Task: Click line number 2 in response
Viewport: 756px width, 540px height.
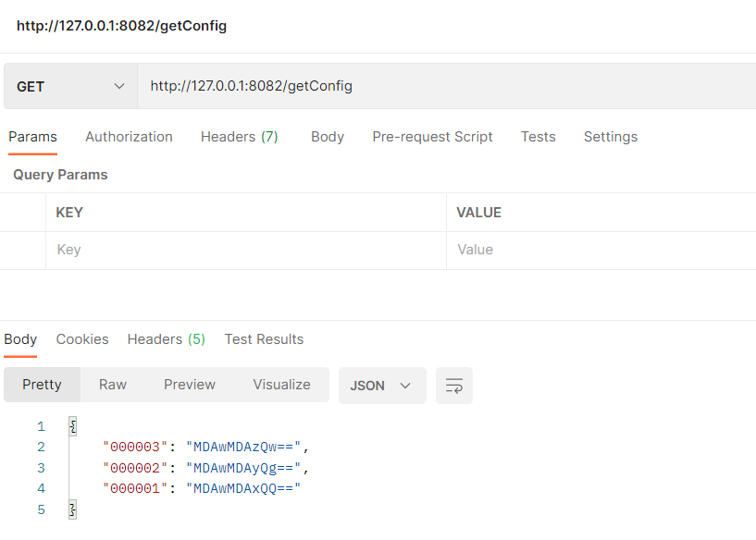Action: pyautogui.click(x=42, y=447)
